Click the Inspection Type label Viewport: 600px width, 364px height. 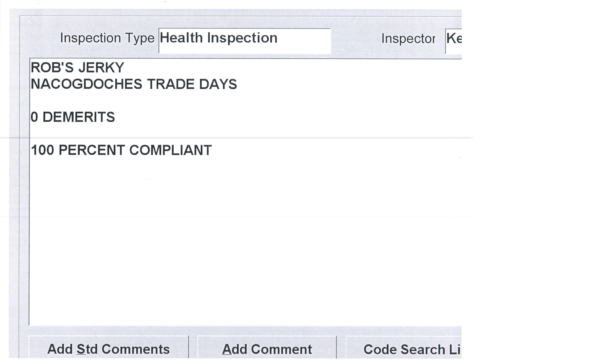click(107, 38)
